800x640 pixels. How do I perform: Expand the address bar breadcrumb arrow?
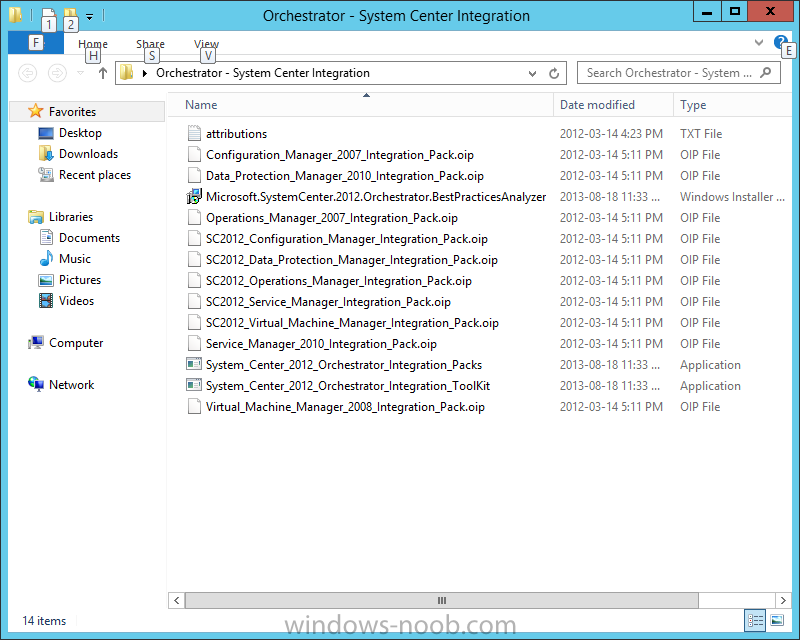[x=145, y=73]
